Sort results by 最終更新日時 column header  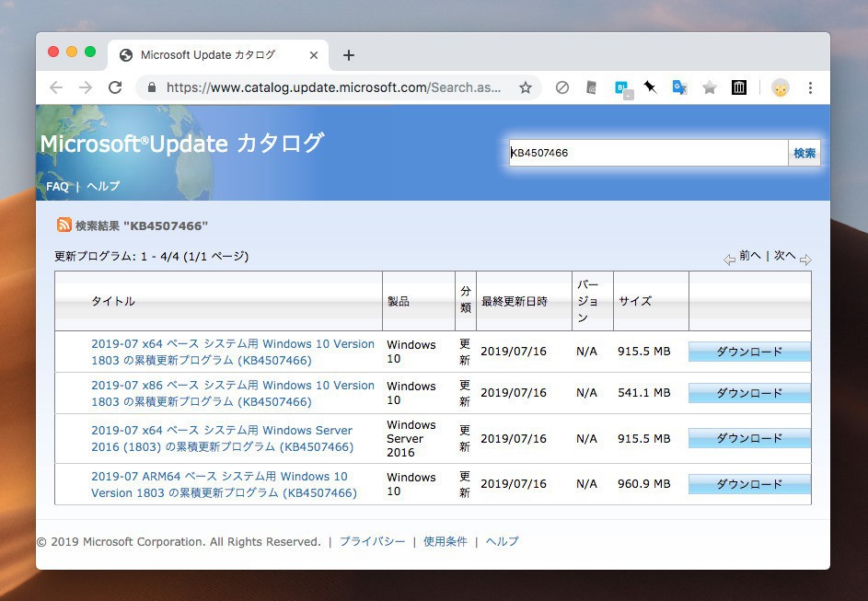pos(514,301)
